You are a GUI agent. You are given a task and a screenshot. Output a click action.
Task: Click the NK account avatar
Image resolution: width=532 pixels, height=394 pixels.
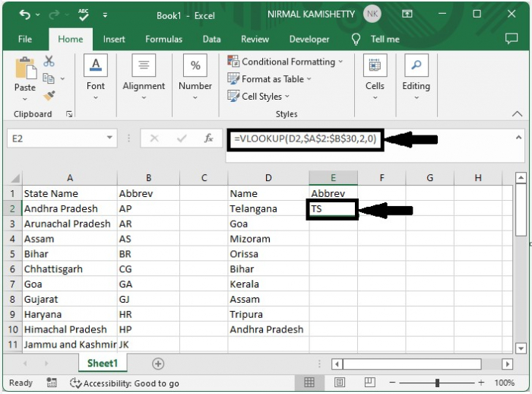(x=372, y=14)
